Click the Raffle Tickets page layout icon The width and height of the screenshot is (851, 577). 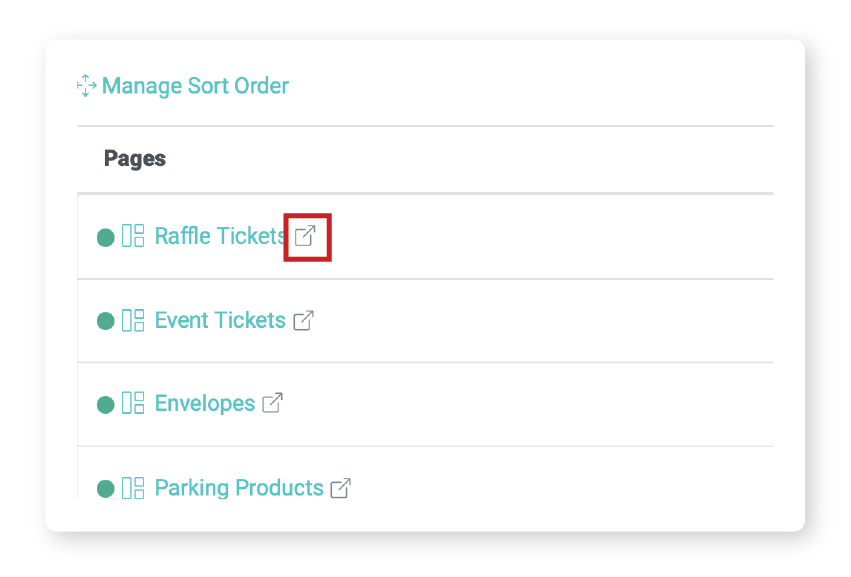pyautogui.click(x=133, y=237)
